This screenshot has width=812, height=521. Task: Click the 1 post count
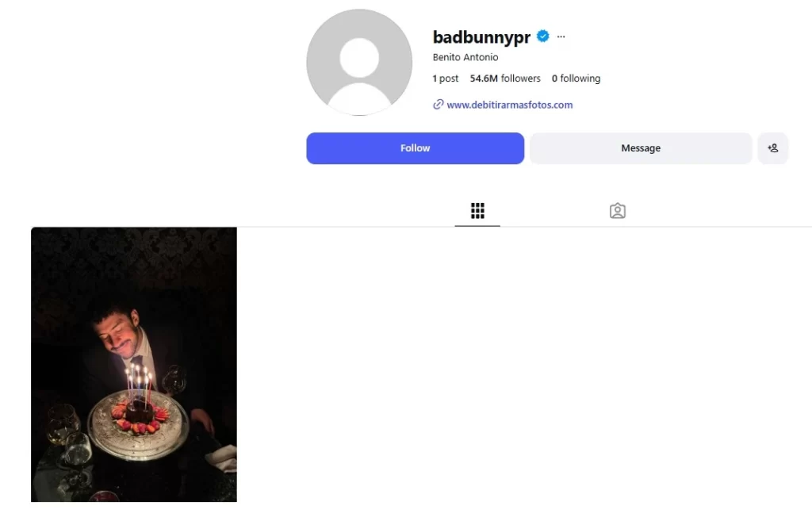[x=446, y=79]
